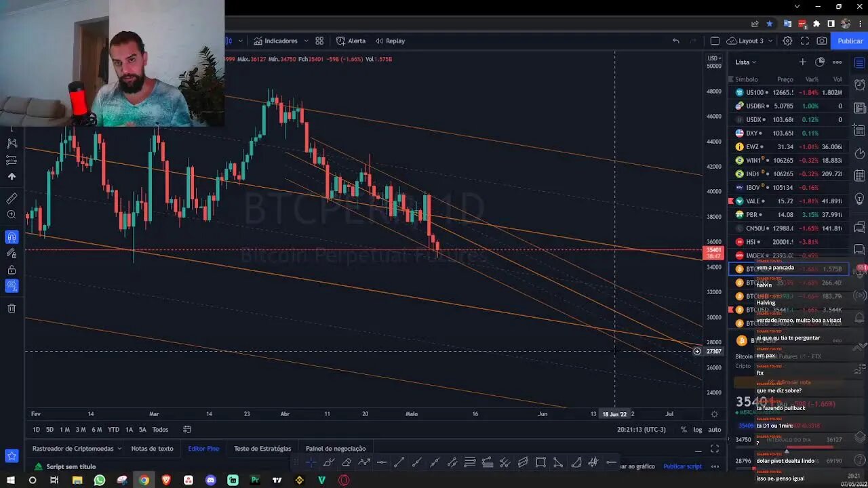Screen dimensions: 868x488
Task: Toggle magnet mode in left toolbar
Action: (x=12, y=237)
